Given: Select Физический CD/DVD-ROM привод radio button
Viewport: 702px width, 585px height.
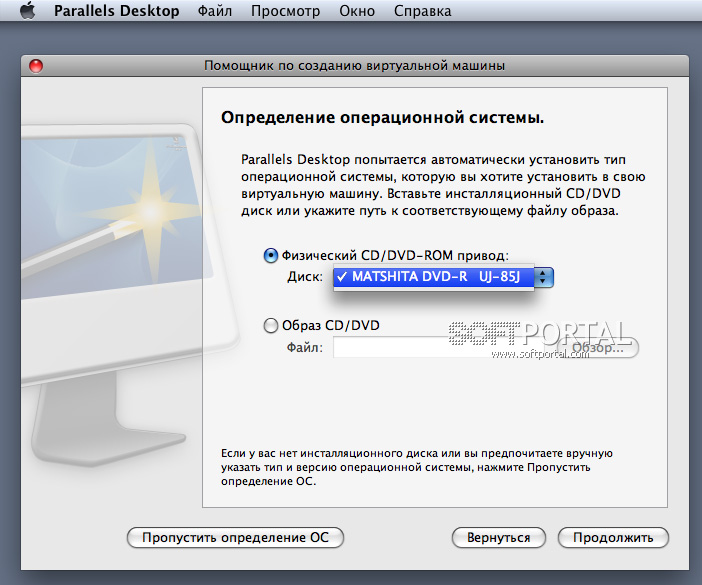Looking at the screenshot, I should coord(270,256).
